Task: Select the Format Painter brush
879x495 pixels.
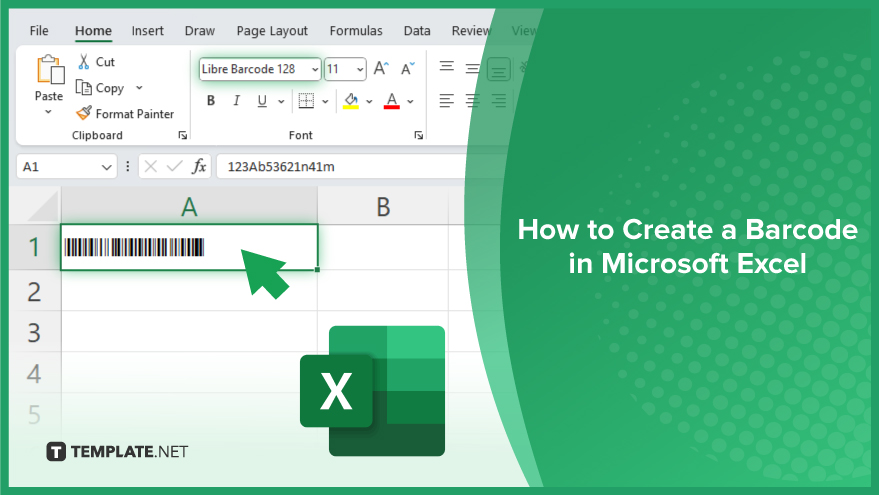Action: [84, 113]
